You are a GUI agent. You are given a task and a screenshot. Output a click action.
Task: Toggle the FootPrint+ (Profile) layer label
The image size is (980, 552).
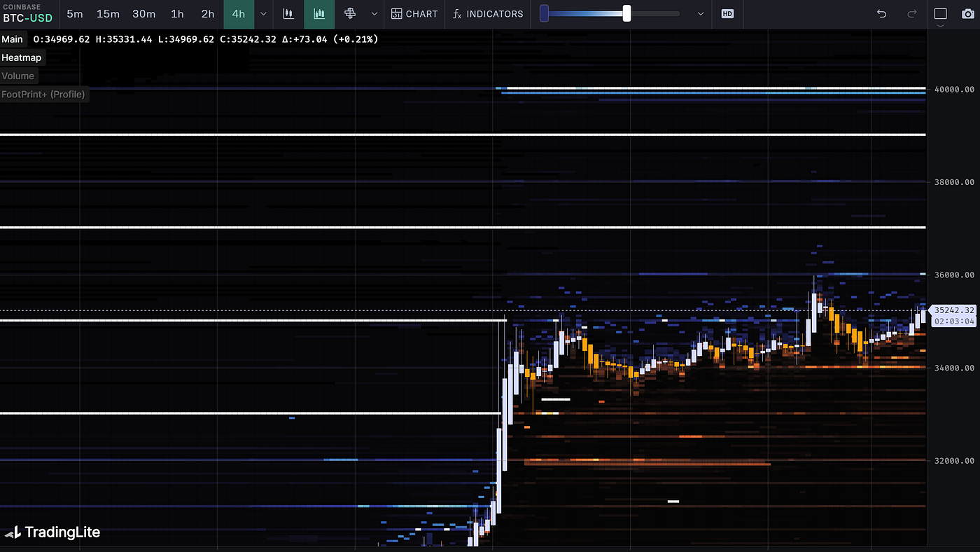43,94
